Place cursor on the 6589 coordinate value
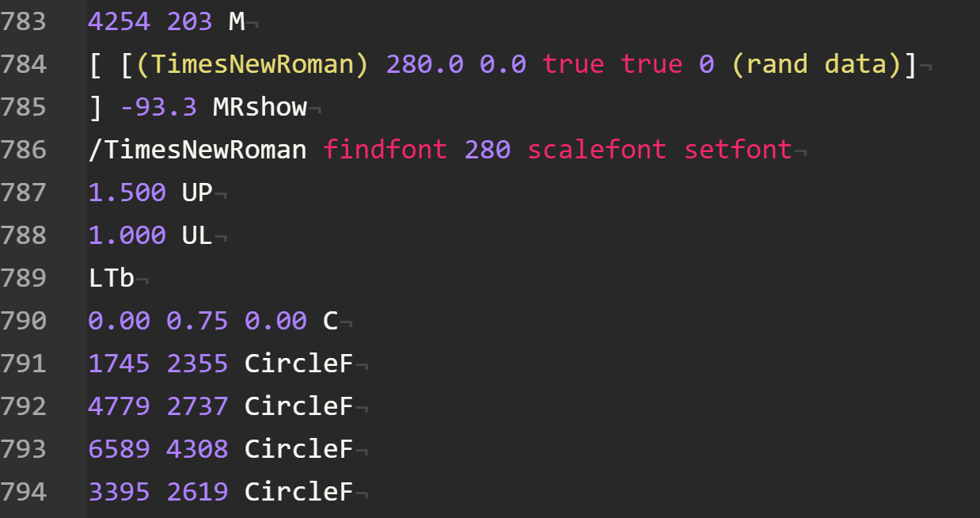This screenshot has height=518, width=980. pyautogui.click(x=119, y=449)
